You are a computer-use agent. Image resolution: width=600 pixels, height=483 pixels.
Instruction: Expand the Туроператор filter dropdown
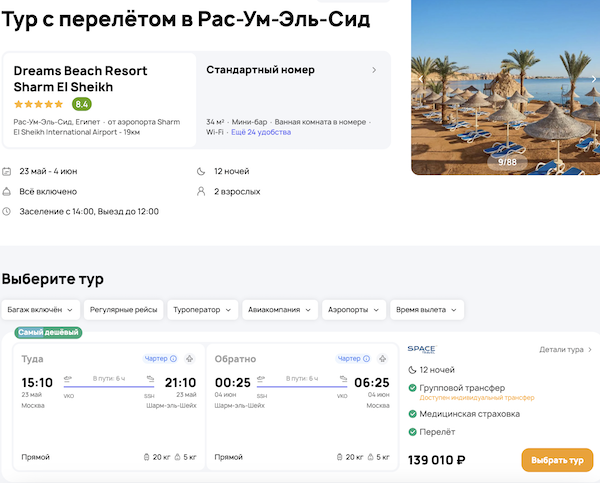(203, 310)
